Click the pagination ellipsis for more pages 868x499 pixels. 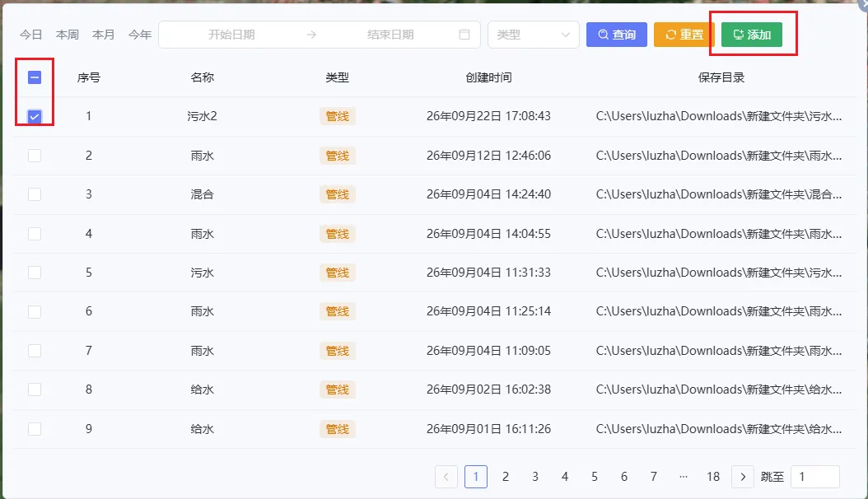[684, 477]
